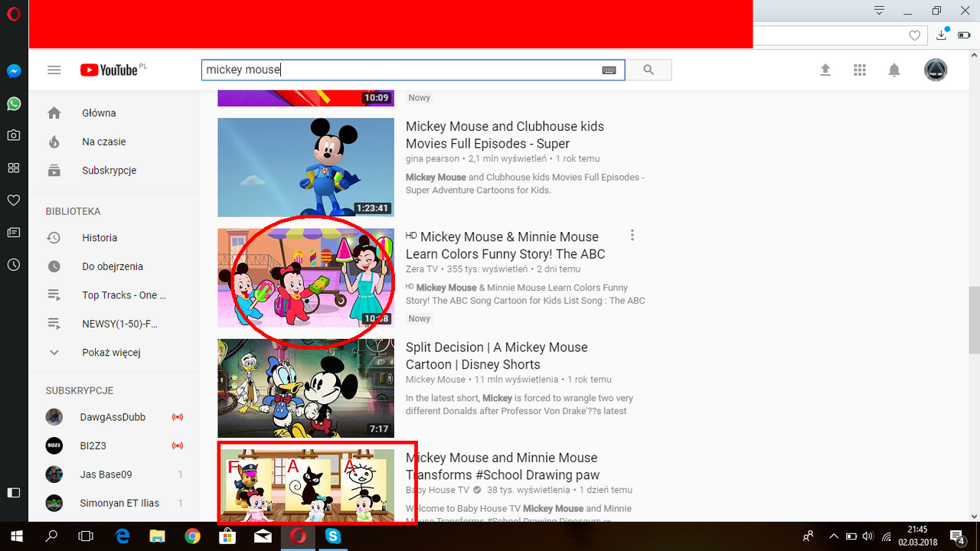The height and width of the screenshot is (551, 980).
Task: Open File Explorer from the taskbar
Action: tap(157, 536)
